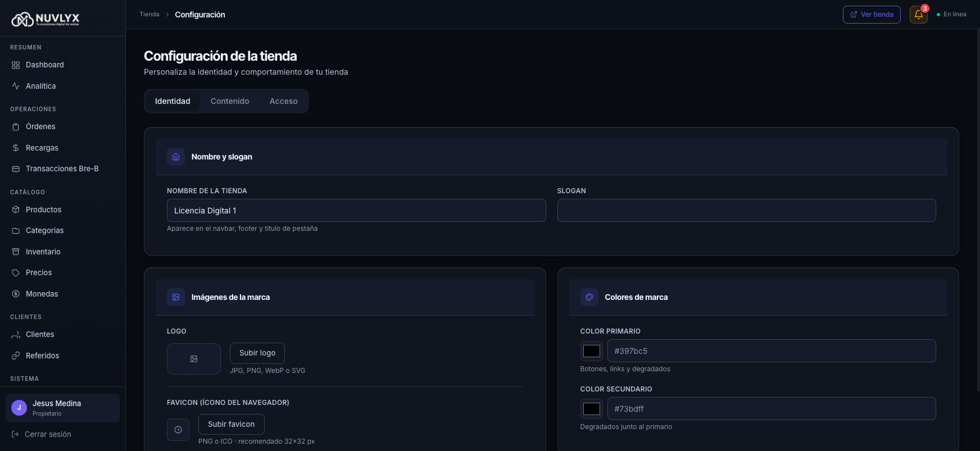Viewport: 980px width, 451px height.
Task: Select the Identidad tab
Action: tap(173, 101)
